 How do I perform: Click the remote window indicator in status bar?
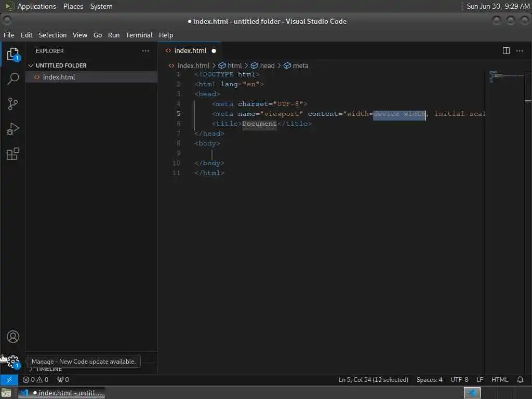9,380
